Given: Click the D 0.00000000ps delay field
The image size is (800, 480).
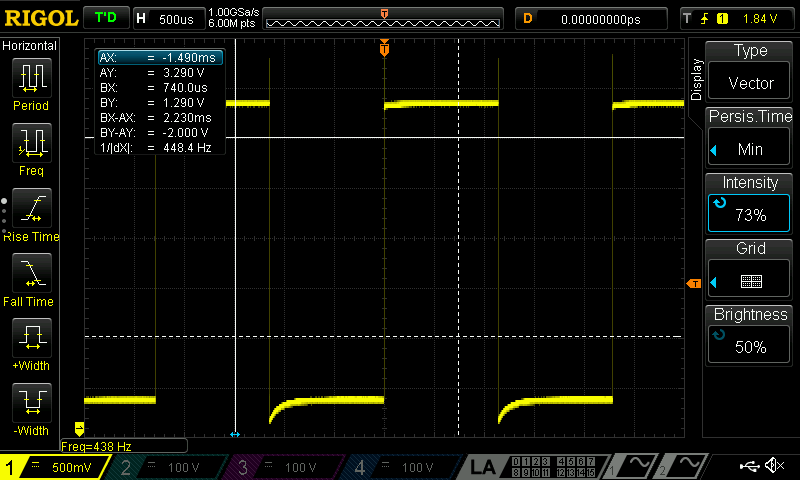Looking at the screenshot, I should tap(591, 19).
